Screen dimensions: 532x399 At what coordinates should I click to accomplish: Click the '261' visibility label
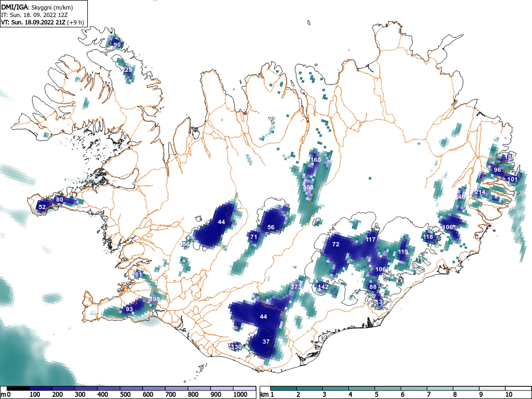pos(137,275)
